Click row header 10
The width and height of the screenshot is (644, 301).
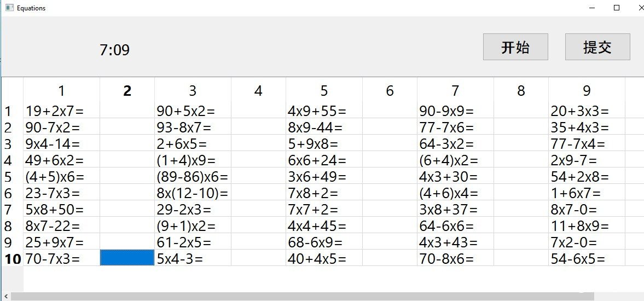[x=12, y=259]
